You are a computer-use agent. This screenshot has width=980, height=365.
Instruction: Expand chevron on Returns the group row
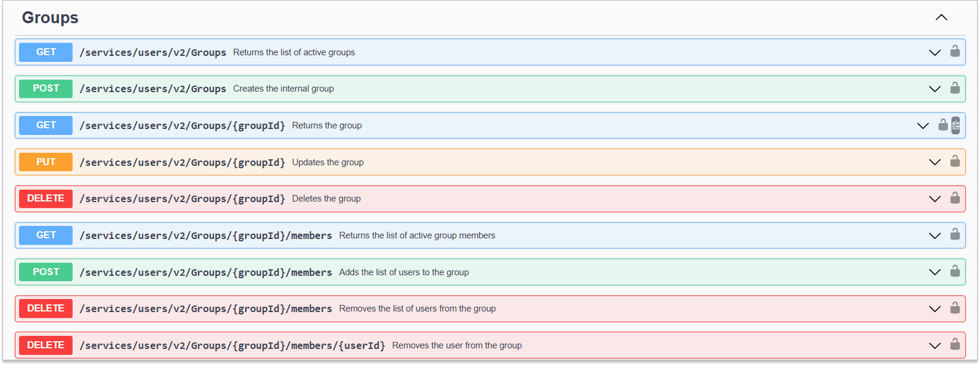coord(923,126)
